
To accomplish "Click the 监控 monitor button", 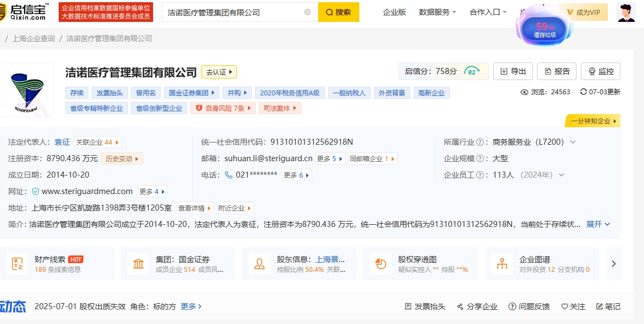I will pyautogui.click(x=601, y=71).
